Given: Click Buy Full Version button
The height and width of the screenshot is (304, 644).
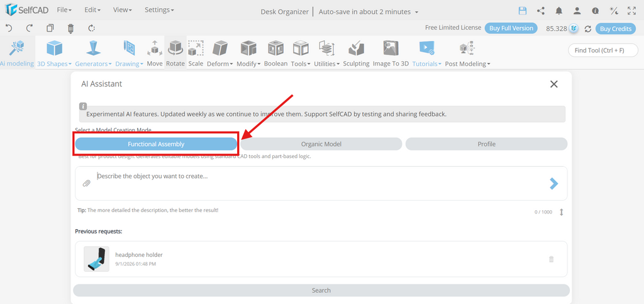Looking at the screenshot, I should click(x=511, y=28).
